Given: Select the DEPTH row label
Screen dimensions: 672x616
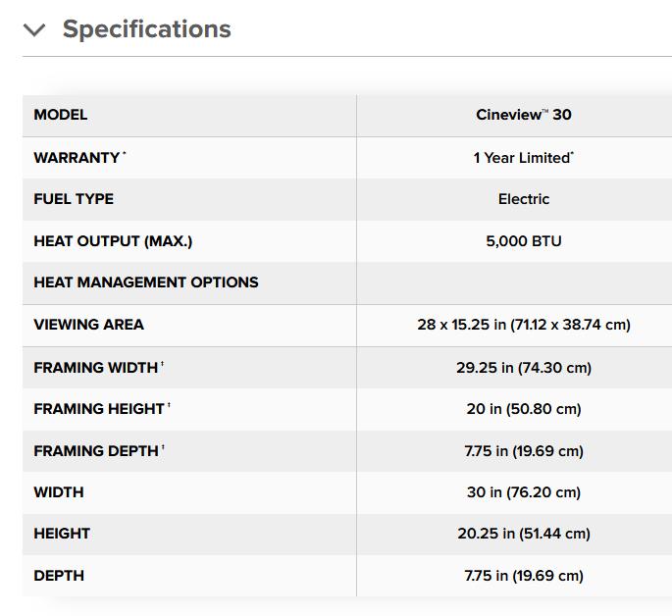Looking at the screenshot, I should 59,576.
